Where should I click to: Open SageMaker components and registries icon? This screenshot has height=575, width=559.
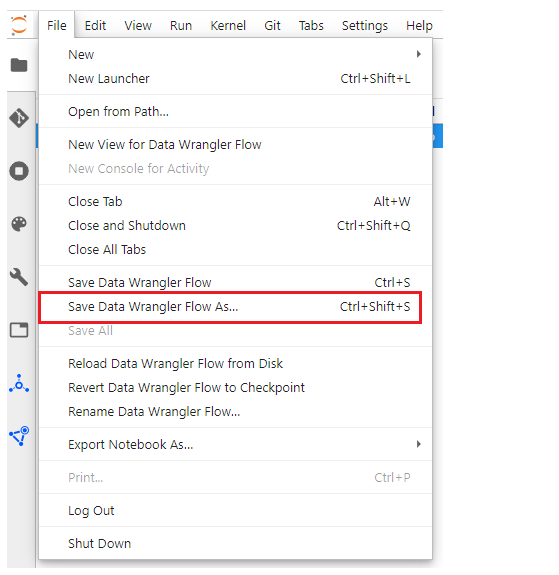click(19, 383)
